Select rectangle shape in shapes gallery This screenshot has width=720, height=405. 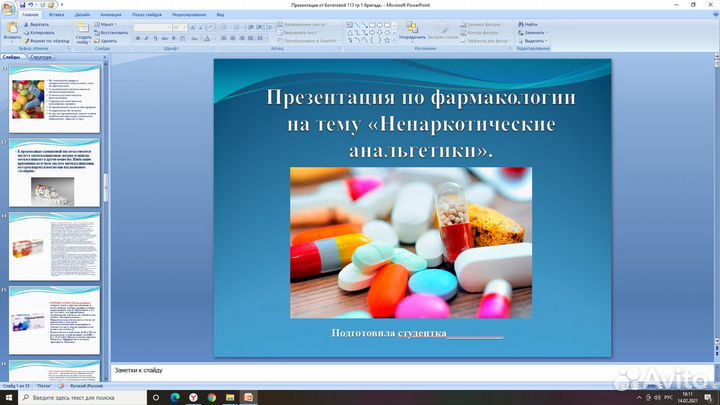pos(372,25)
